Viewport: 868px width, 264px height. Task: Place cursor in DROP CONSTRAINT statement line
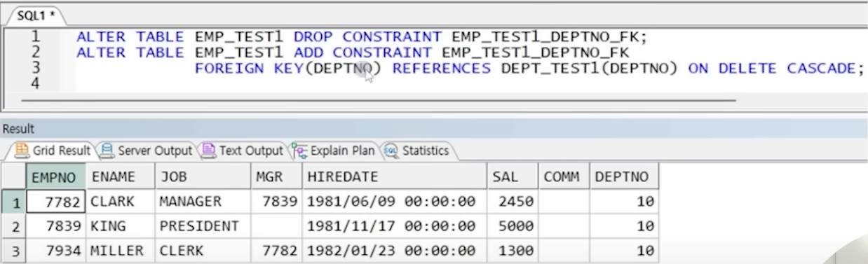click(362, 36)
